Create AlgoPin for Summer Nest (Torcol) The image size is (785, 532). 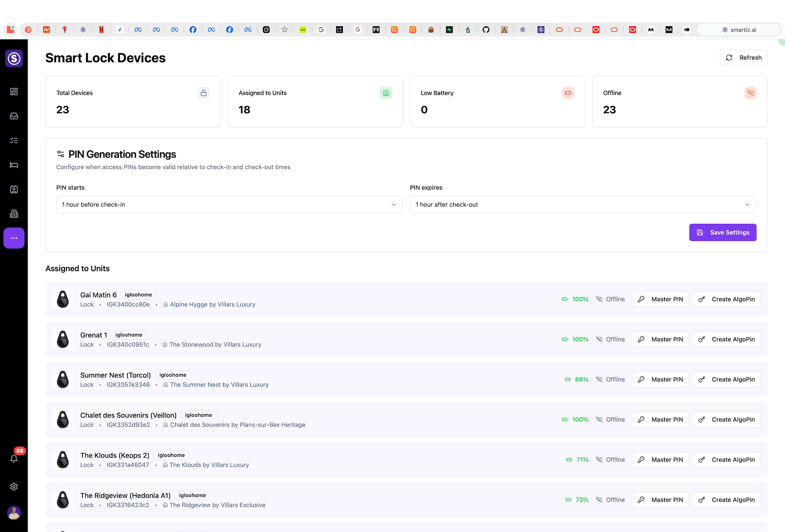pyautogui.click(x=726, y=379)
